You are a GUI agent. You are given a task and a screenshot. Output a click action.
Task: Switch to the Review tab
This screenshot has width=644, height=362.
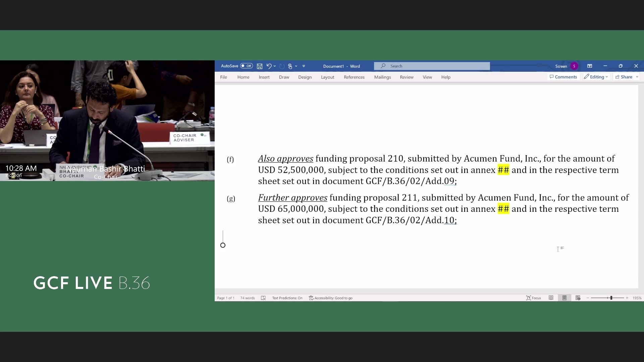pyautogui.click(x=407, y=77)
